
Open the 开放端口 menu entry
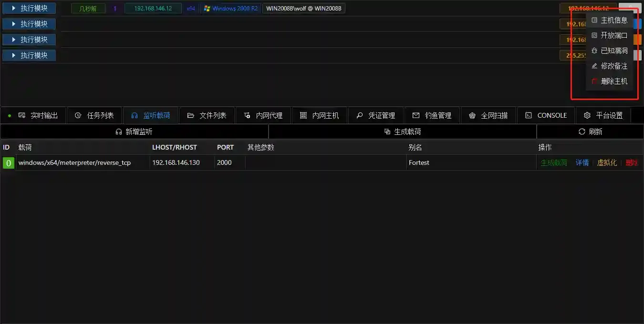pos(613,35)
